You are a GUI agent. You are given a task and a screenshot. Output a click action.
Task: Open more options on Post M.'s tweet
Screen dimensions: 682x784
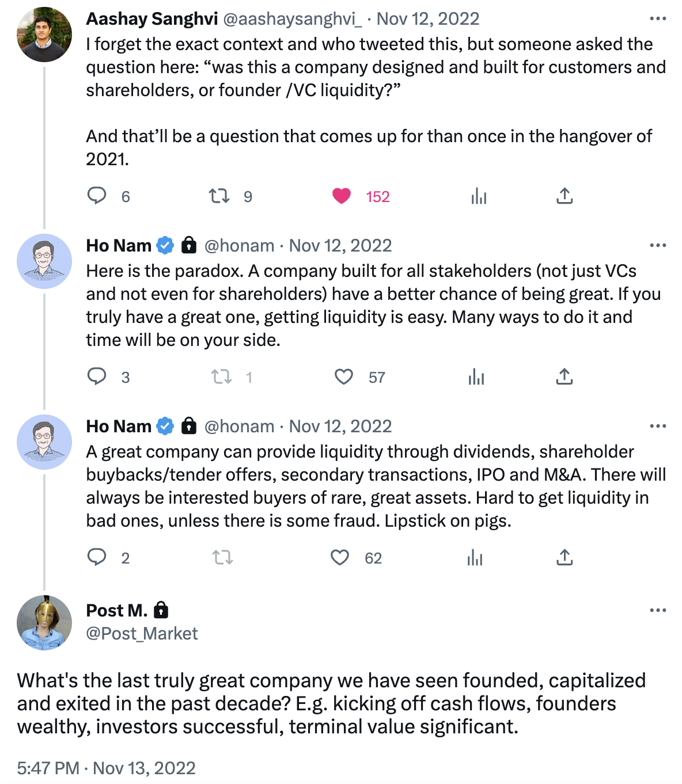click(657, 611)
